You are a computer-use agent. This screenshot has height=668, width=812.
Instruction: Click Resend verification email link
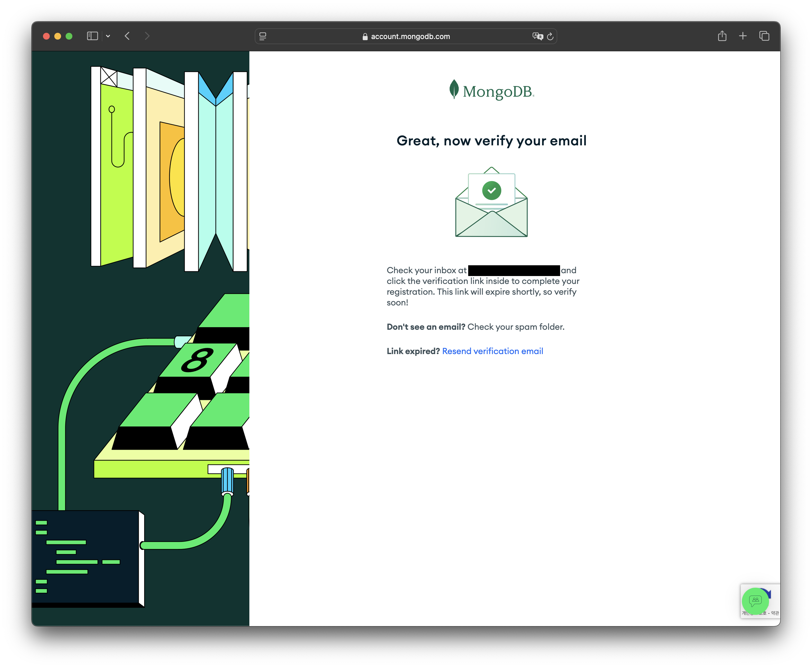click(492, 351)
